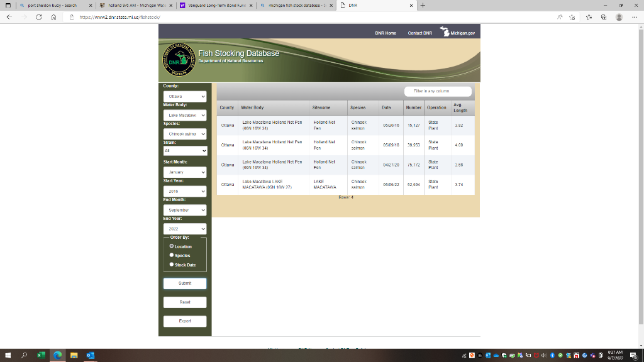
Task: Expand the Start Month dropdown showing January
Action: [184, 172]
